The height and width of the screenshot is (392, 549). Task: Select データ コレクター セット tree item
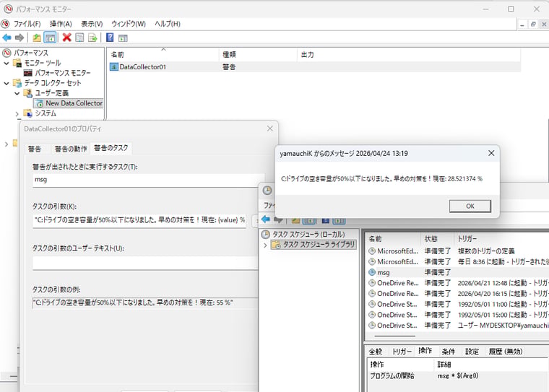tap(53, 83)
